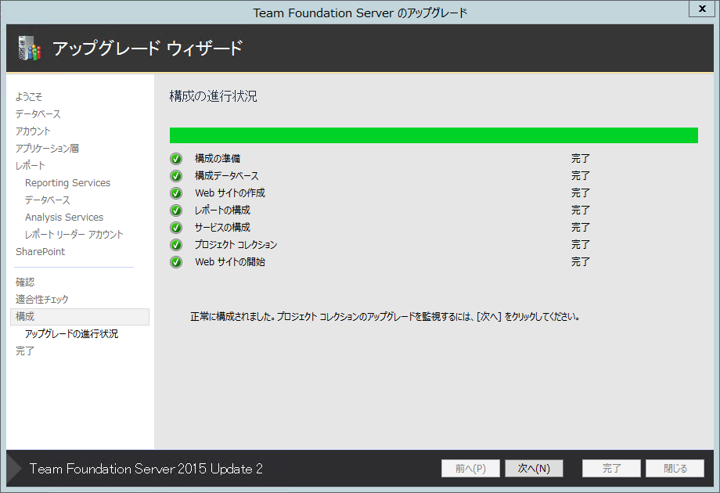Click the check icon beside Web サイトの作成
The image size is (720, 493).
click(176, 193)
